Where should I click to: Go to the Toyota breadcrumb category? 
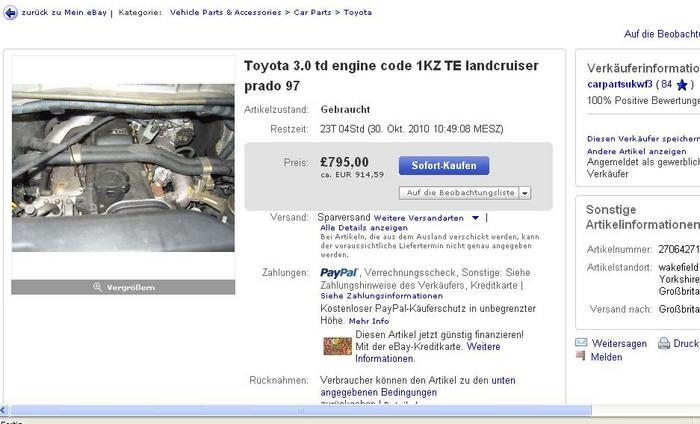[358, 12]
